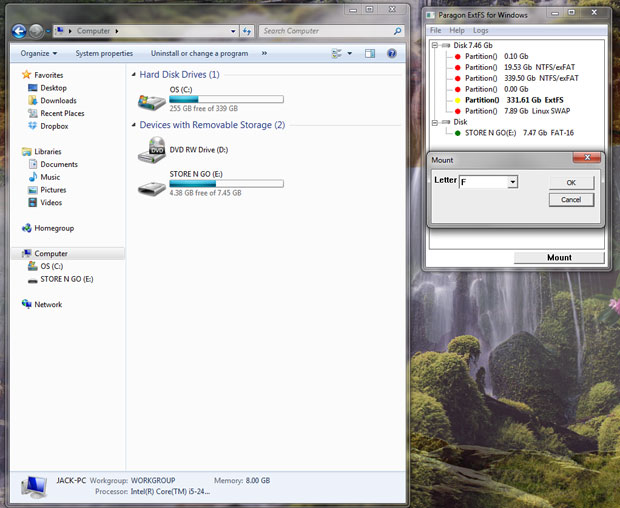Click the Videos library icon
Screen dimensions: 620x508
click(33, 202)
